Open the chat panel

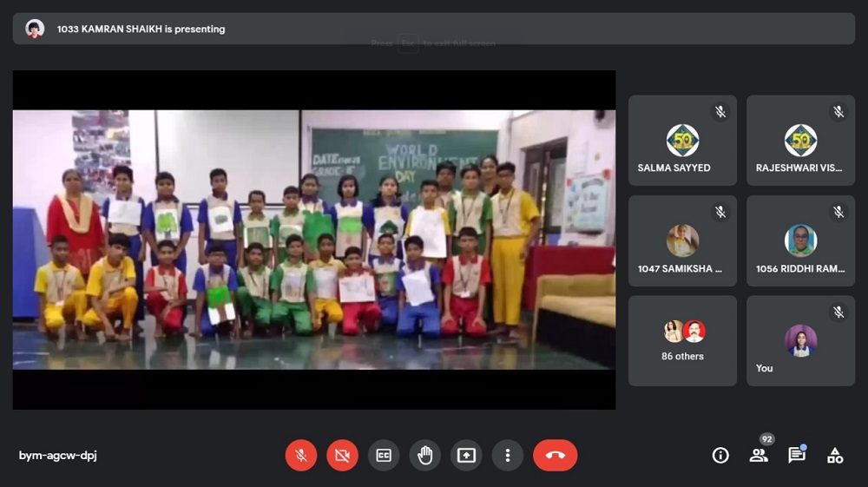click(796, 455)
